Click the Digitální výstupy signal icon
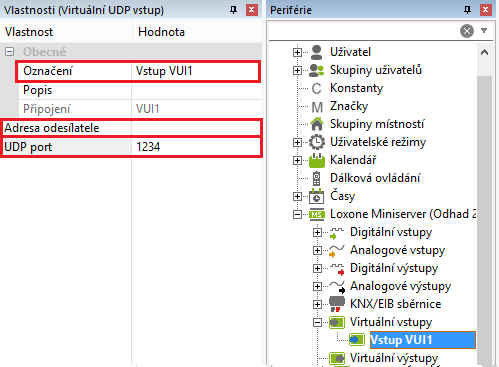The width and height of the screenshot is (499, 367). (x=337, y=269)
